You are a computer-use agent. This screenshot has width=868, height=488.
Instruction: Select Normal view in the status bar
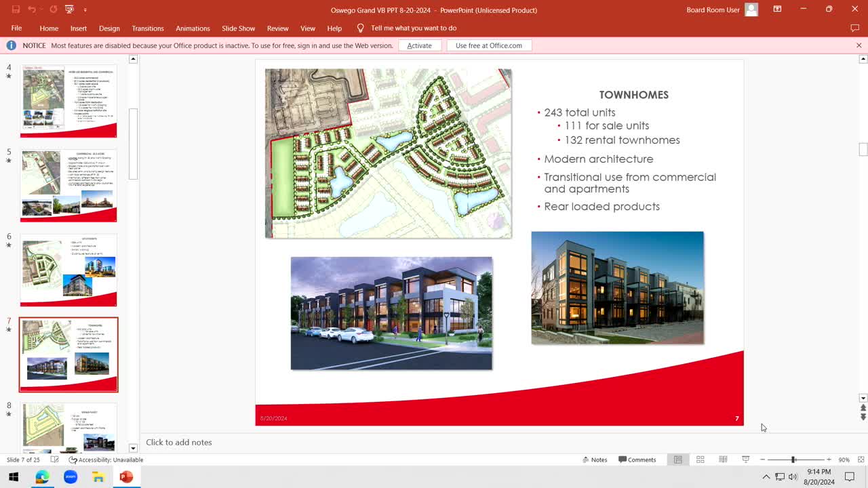tap(677, 459)
